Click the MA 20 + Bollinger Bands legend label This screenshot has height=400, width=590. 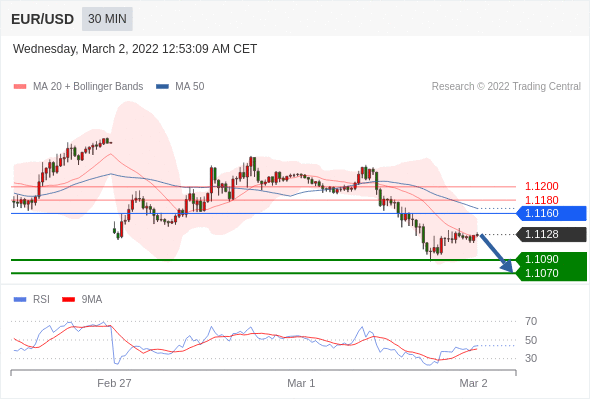point(88,87)
